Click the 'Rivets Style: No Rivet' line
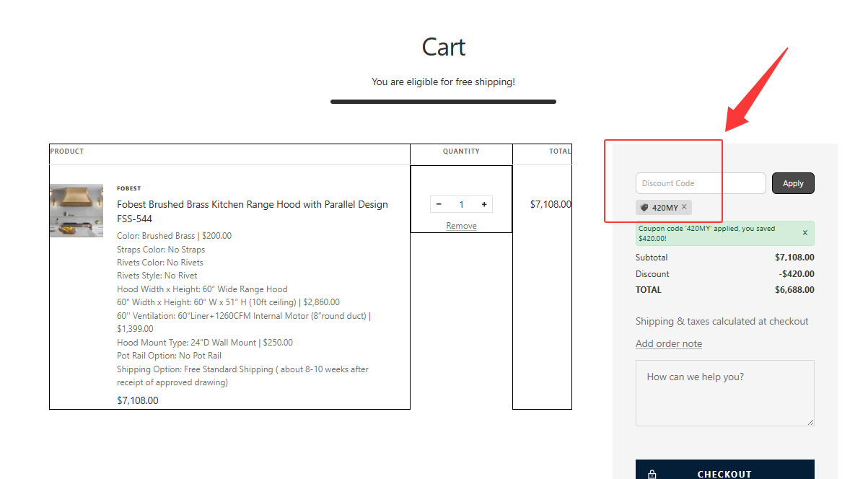The height and width of the screenshot is (479, 868). (157, 276)
